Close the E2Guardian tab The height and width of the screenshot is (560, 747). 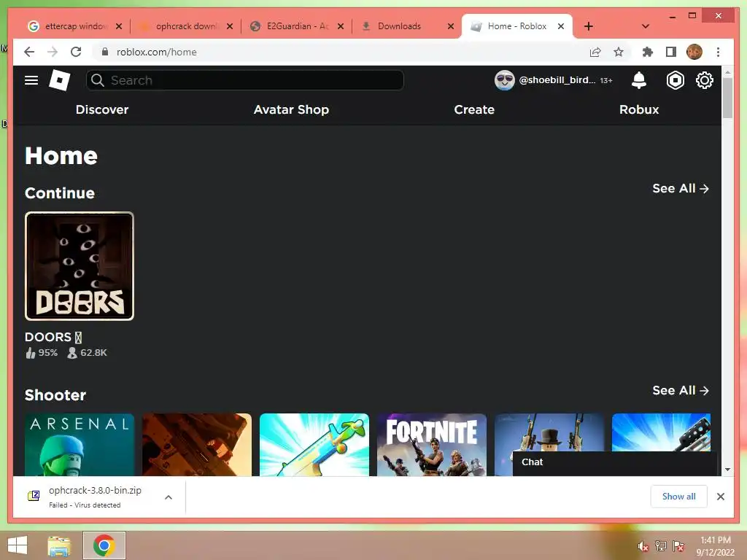coord(341,26)
